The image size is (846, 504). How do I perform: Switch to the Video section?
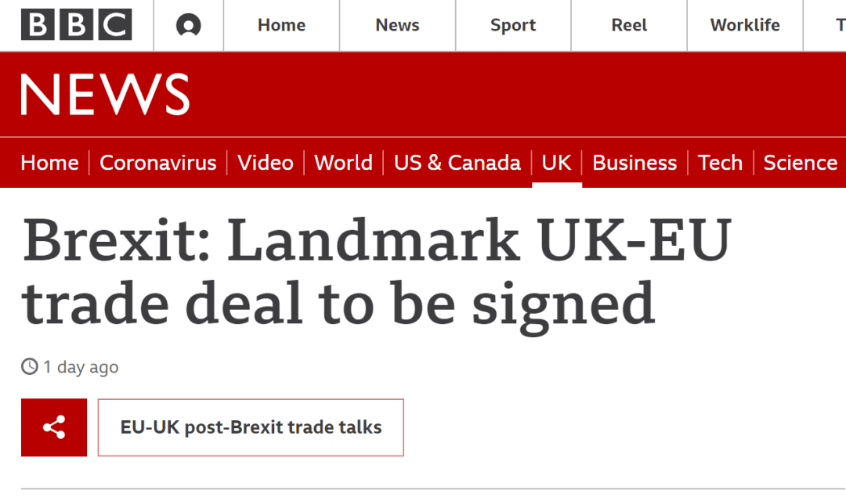pyautogui.click(x=266, y=163)
